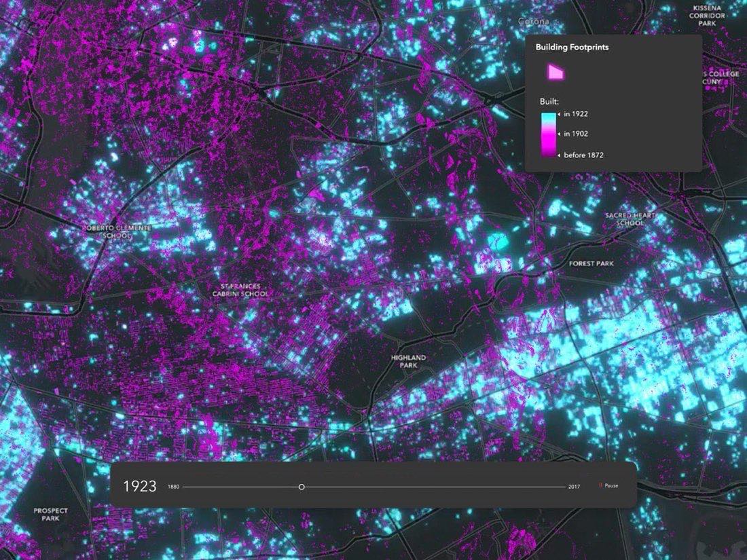Image resolution: width=747 pixels, height=560 pixels.
Task: Jump timeline to the 1880 start label
Action: [x=173, y=487]
